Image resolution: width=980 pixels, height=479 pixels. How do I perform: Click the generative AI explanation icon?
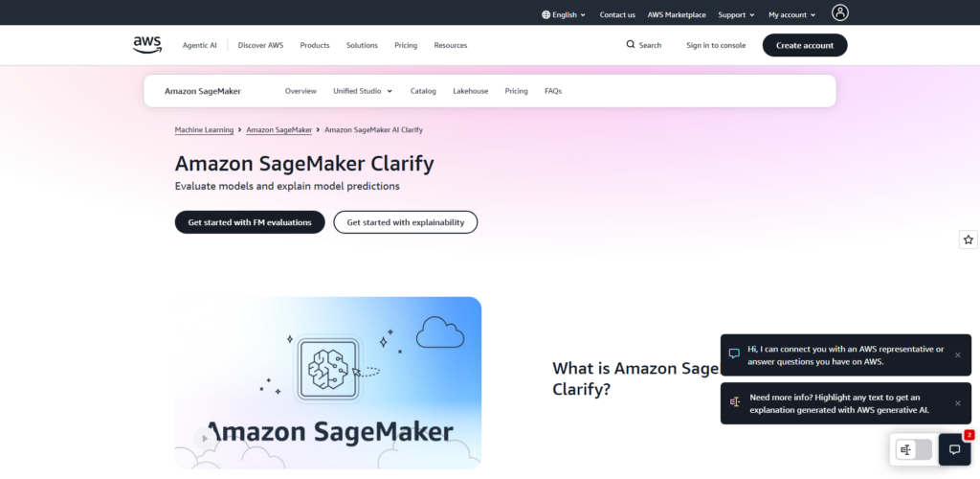(x=735, y=402)
